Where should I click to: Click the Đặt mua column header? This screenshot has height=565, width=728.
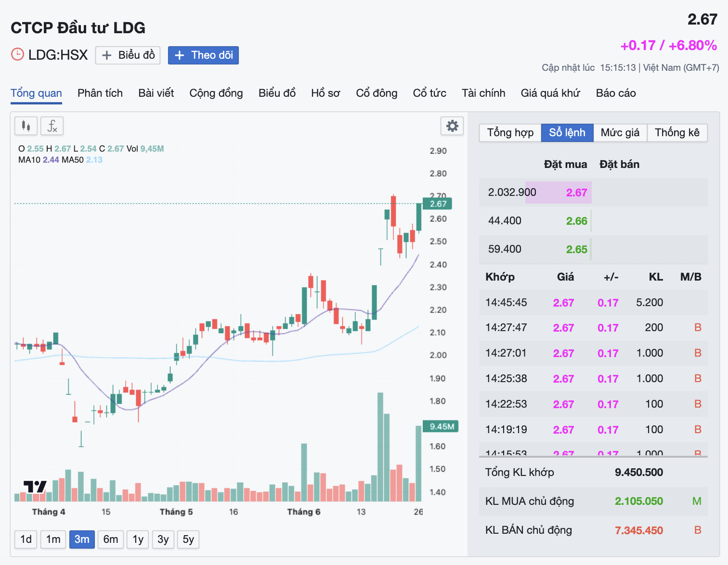(565, 164)
